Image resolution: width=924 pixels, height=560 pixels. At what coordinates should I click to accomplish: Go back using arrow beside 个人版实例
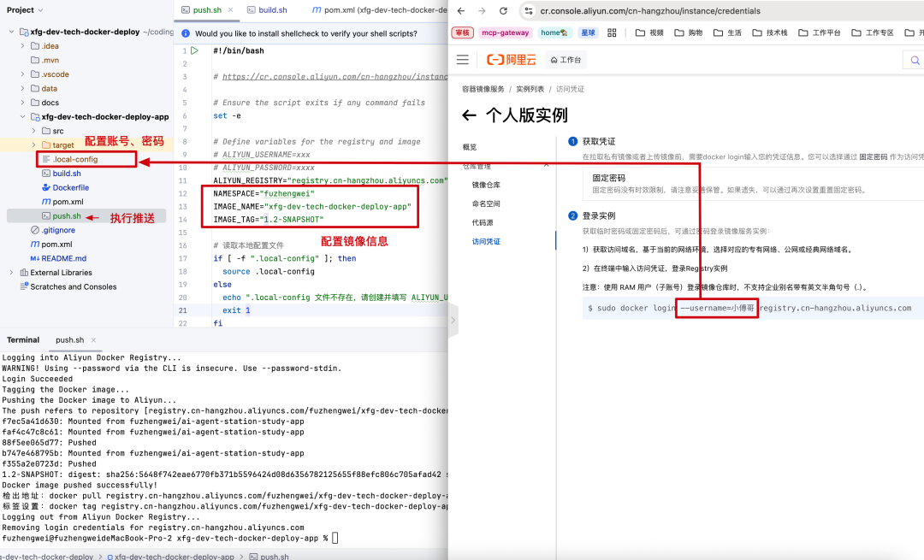pyautogui.click(x=469, y=115)
